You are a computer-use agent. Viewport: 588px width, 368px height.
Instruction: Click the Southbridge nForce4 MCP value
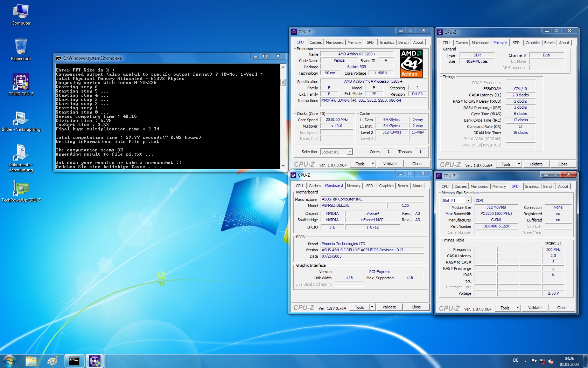(x=372, y=220)
